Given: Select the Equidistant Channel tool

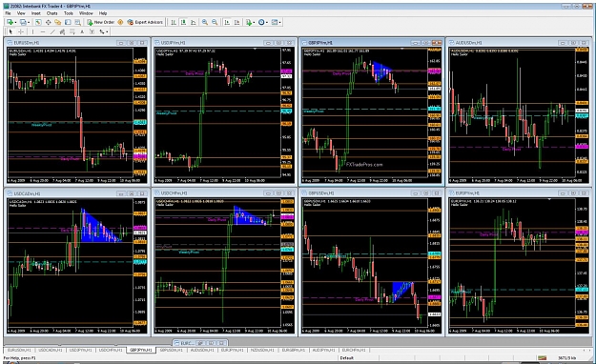Looking at the screenshot, I should point(62,31).
